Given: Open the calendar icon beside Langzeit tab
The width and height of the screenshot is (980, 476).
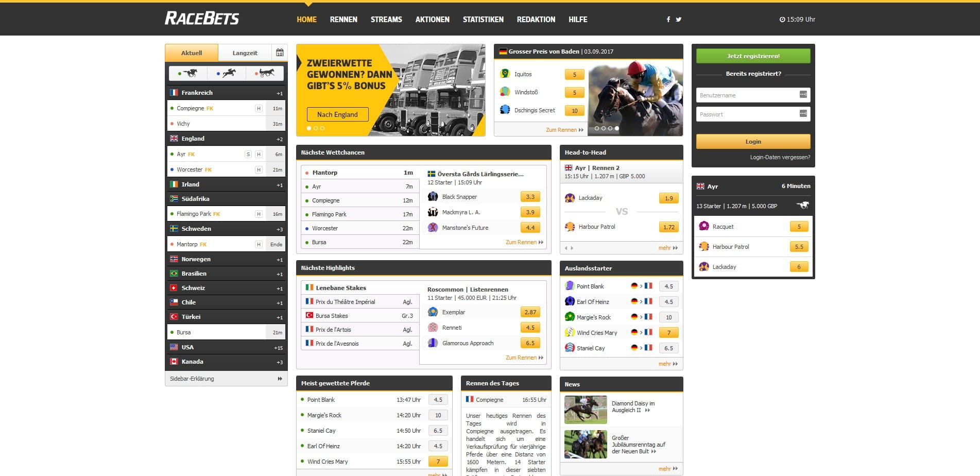Looking at the screenshot, I should coord(280,53).
